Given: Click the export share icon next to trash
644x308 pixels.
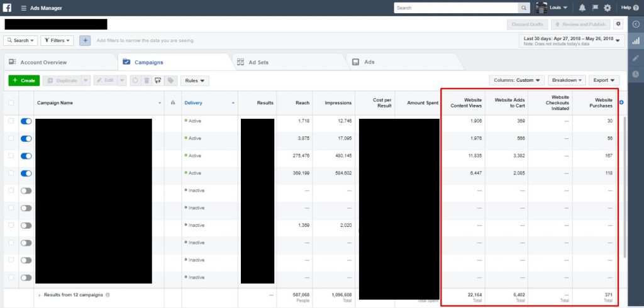Looking at the screenshot, I should click(x=158, y=80).
